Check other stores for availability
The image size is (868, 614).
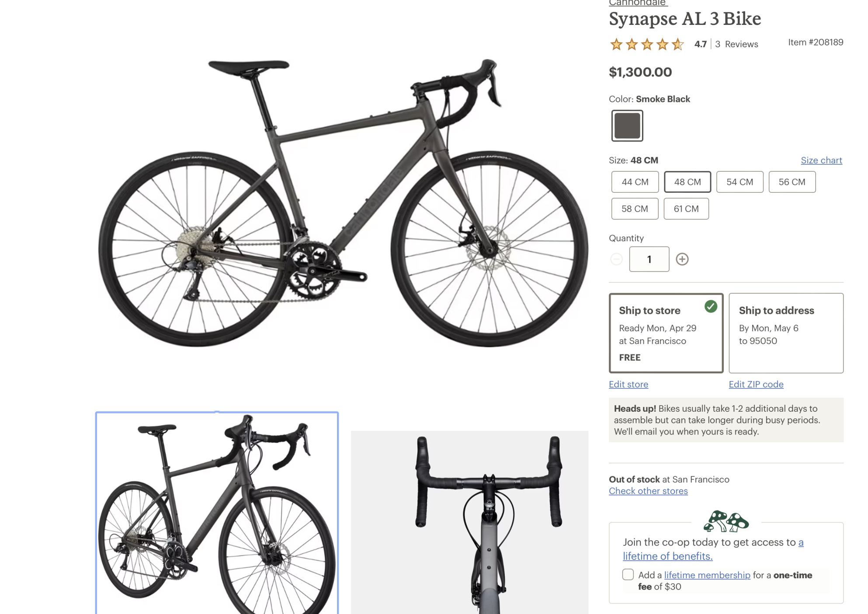pyautogui.click(x=648, y=491)
